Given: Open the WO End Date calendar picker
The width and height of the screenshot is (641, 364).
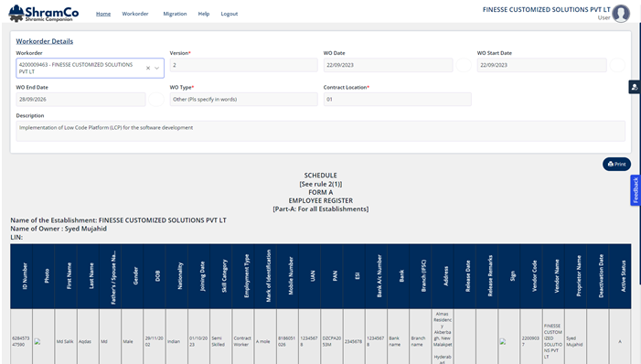Looking at the screenshot, I should tap(156, 100).
